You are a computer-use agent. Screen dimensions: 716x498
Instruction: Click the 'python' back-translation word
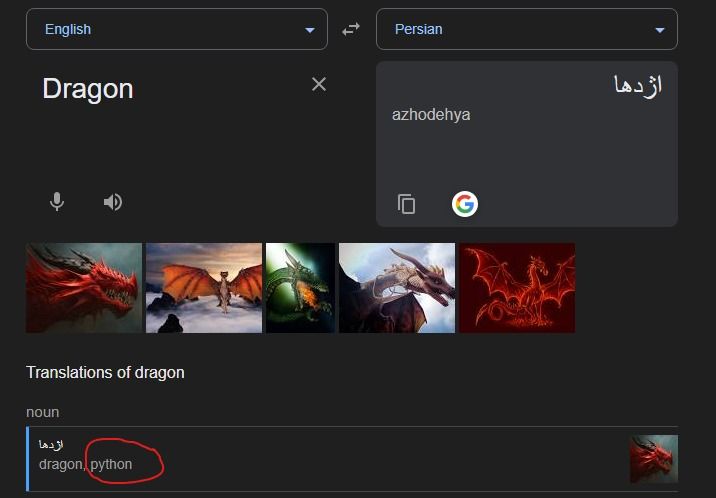pyautogui.click(x=112, y=464)
